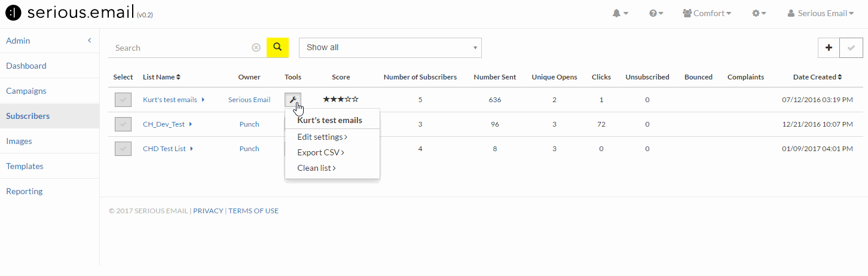Open the settings gear menu
Image resolution: width=868 pixels, height=276 pixels.
[759, 13]
